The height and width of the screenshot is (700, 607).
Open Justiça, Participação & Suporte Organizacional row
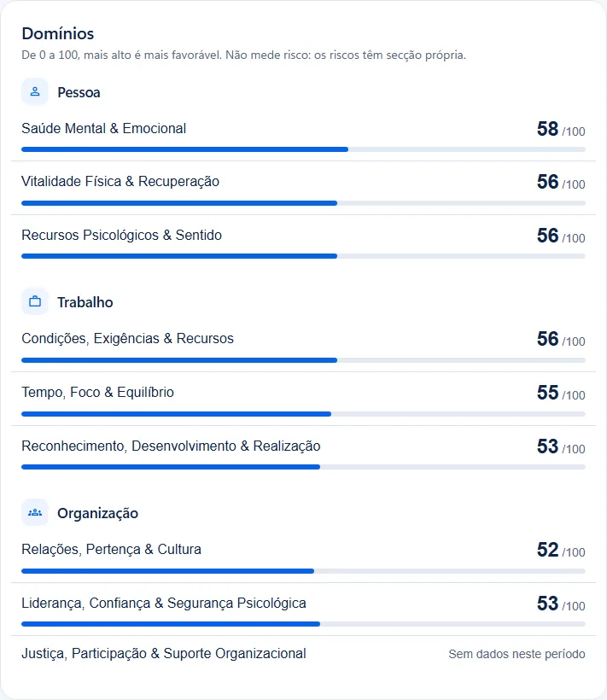(x=304, y=654)
